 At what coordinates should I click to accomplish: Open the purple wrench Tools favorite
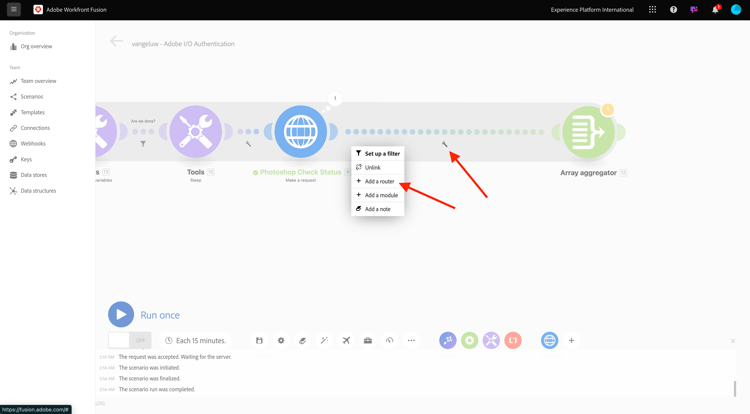click(x=491, y=340)
